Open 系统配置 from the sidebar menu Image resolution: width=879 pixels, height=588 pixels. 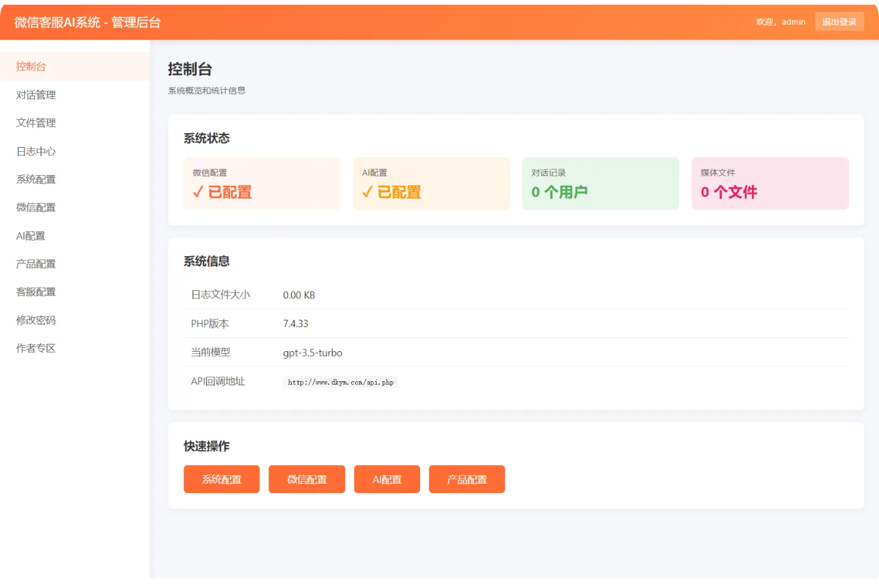pos(35,179)
